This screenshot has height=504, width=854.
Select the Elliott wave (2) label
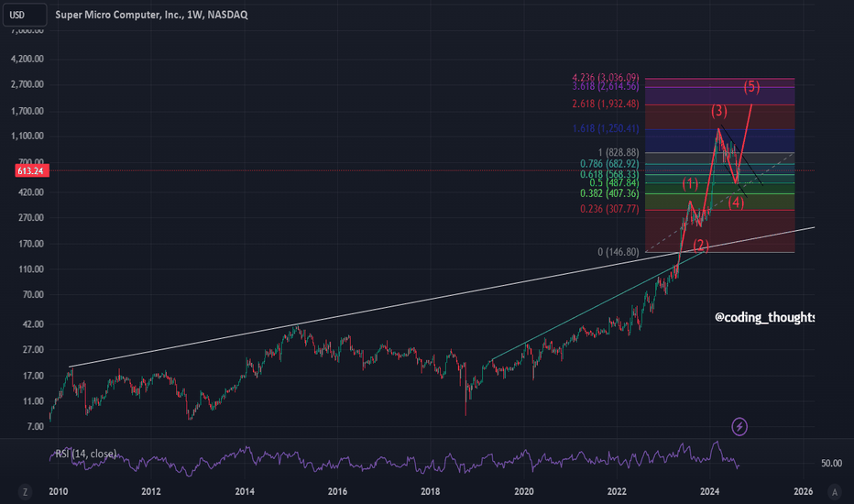coord(701,246)
